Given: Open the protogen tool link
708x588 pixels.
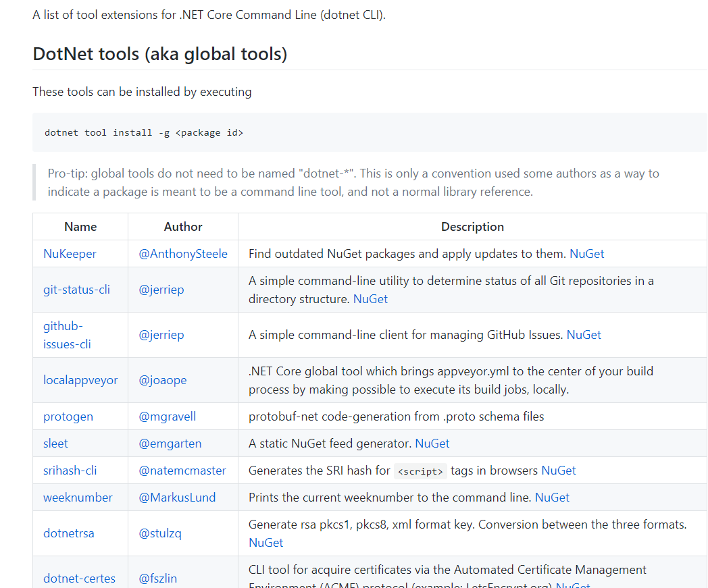Looking at the screenshot, I should click(68, 417).
